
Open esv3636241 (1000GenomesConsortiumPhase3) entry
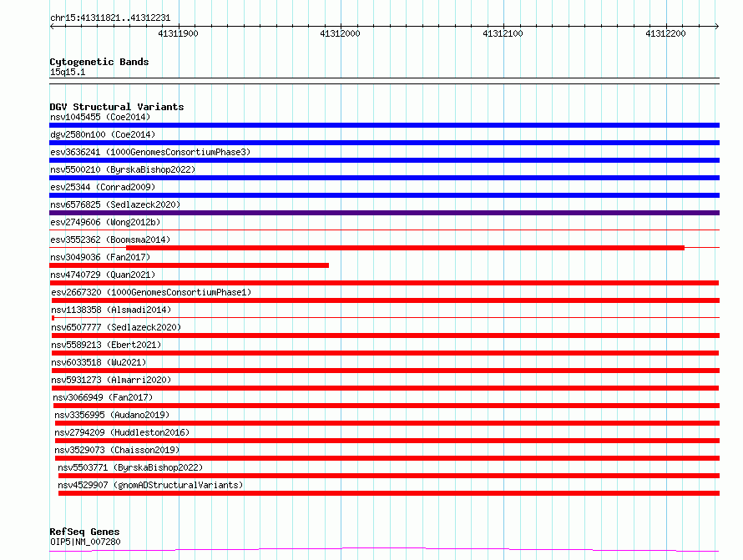[x=150, y=152]
